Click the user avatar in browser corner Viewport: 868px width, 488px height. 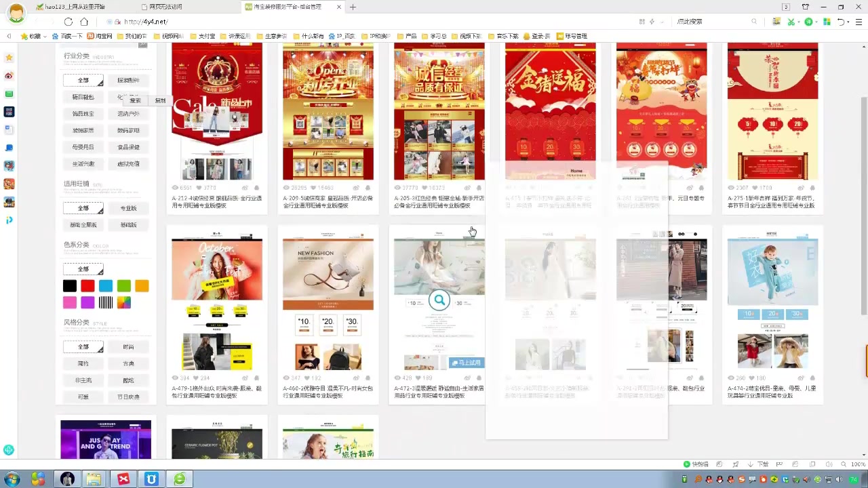click(16, 12)
